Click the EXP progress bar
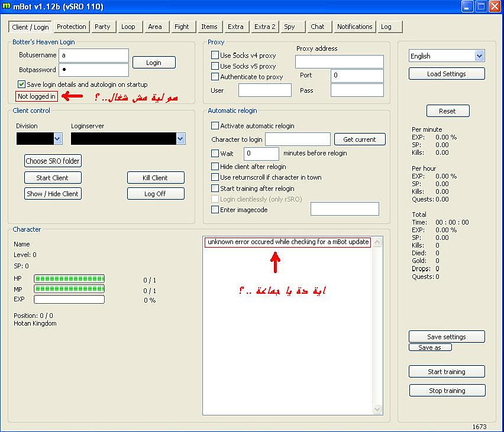The height and width of the screenshot is (432, 504). click(69, 300)
